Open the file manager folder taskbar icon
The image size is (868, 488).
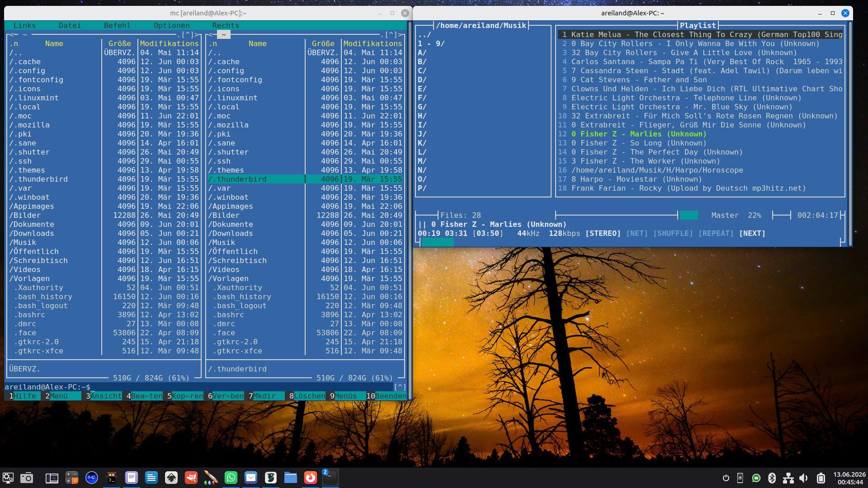tap(291, 478)
